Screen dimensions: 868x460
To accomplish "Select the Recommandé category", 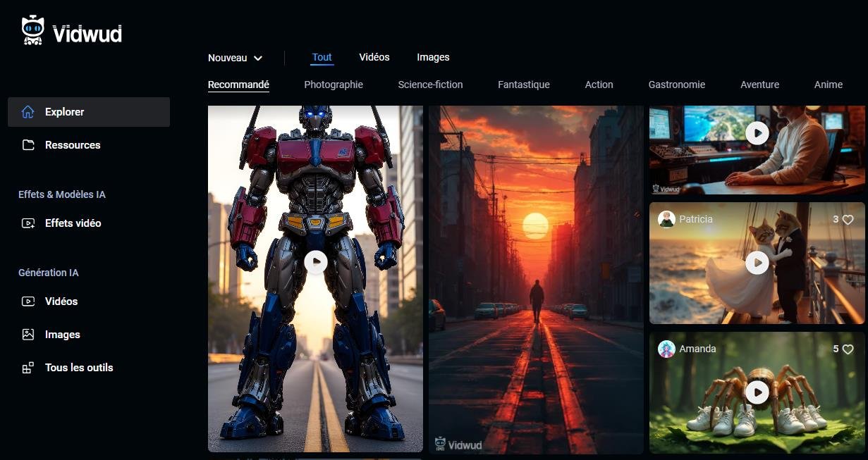I will (238, 85).
